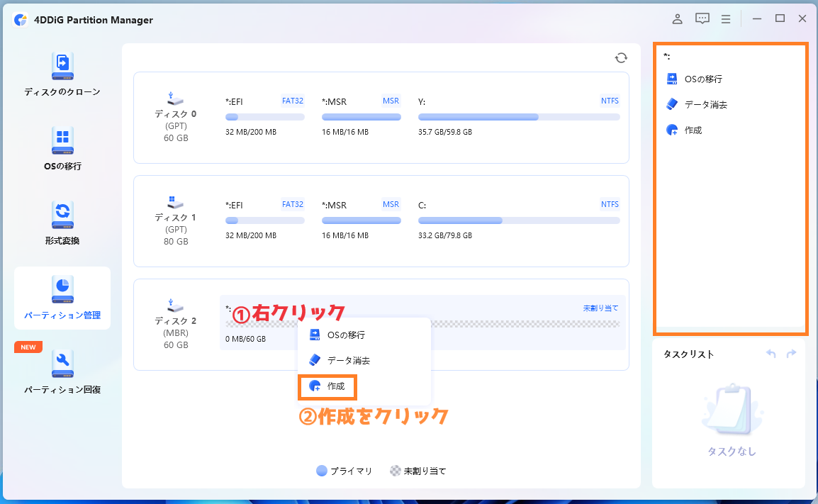Click the undo arrow in タスクリスト
Viewport: 818px width, 504px height.
tap(771, 354)
